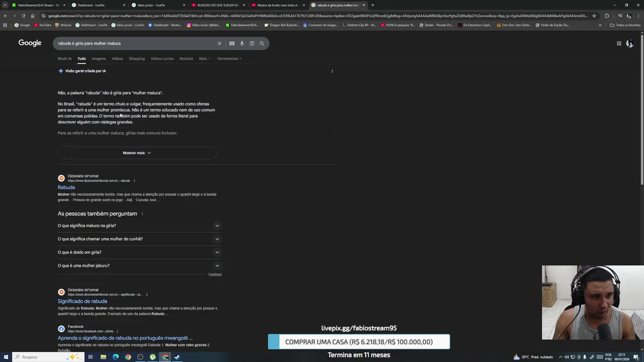Open the 'Ferramentas' dropdown

click(x=229, y=58)
